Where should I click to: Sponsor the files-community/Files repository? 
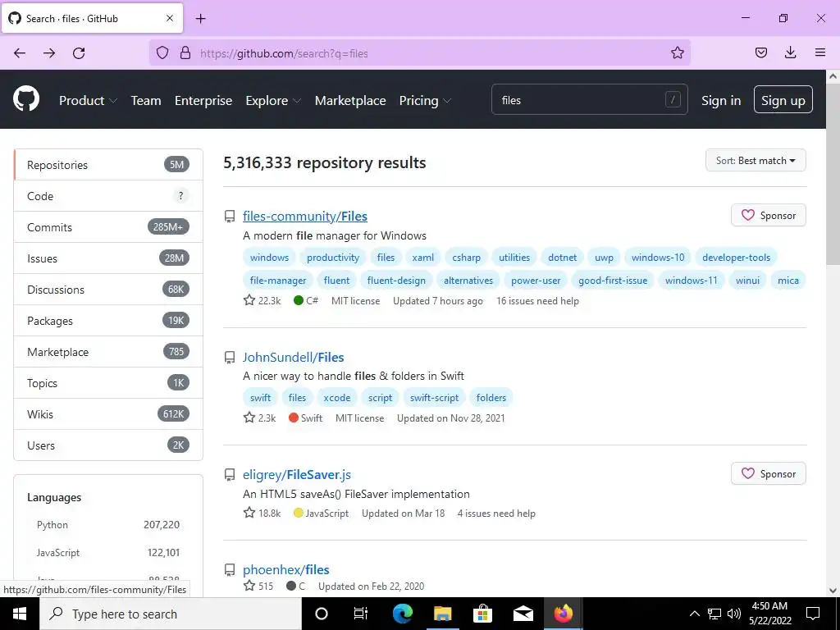[x=768, y=216]
